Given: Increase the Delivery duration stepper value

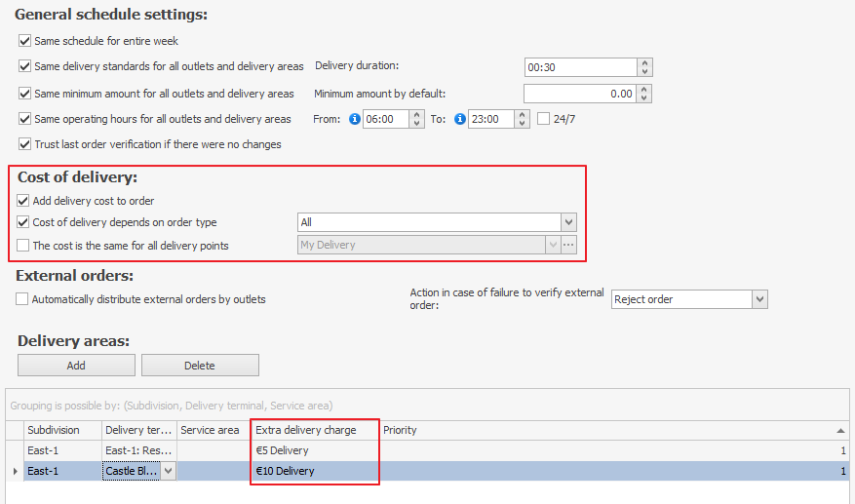Looking at the screenshot, I should click(x=644, y=63).
